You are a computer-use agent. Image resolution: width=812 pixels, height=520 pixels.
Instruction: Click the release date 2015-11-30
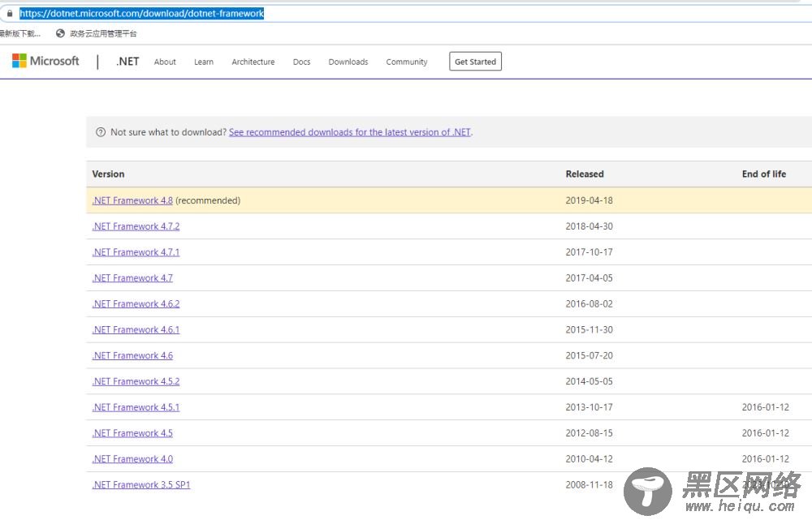coord(589,329)
